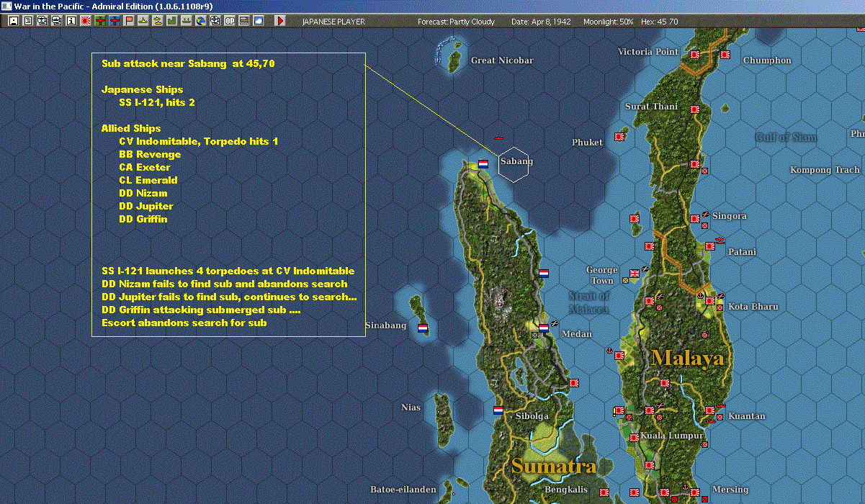Click 'DD Griffin attacking submerged sub' line
Screen dimensions: 865x504
[x=201, y=310]
